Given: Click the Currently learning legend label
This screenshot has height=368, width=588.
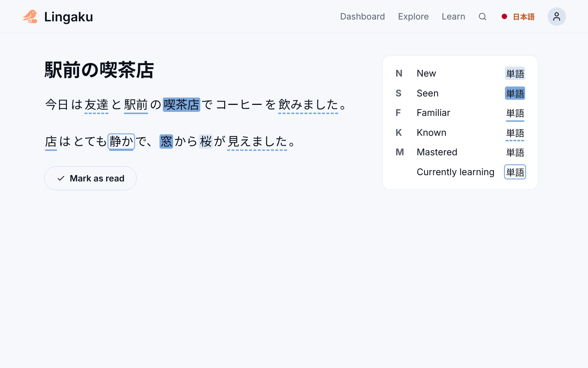Looking at the screenshot, I should point(455,172).
